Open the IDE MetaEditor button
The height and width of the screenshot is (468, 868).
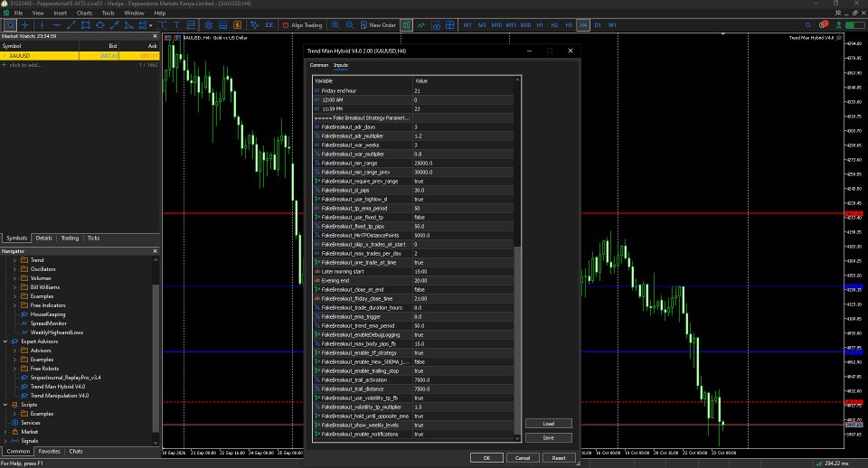269,25
